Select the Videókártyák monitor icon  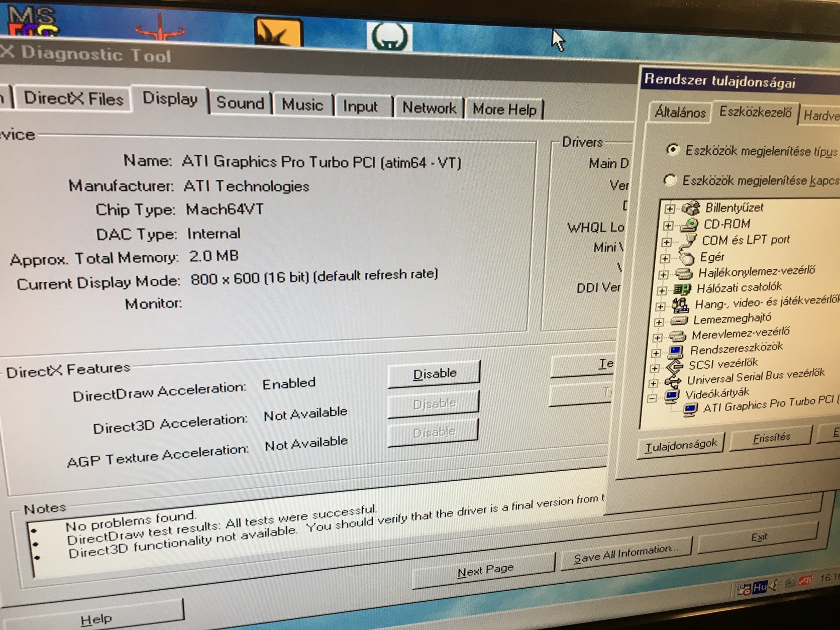[672, 395]
